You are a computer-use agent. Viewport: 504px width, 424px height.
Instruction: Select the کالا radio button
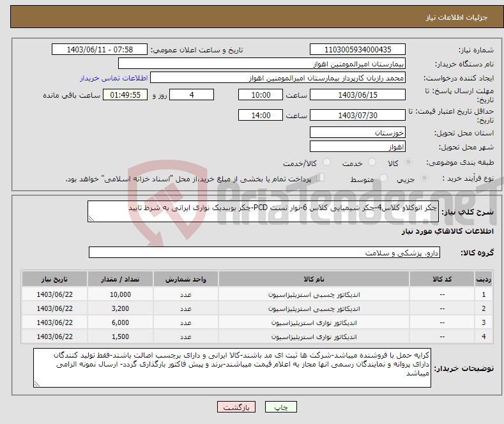tap(408, 162)
